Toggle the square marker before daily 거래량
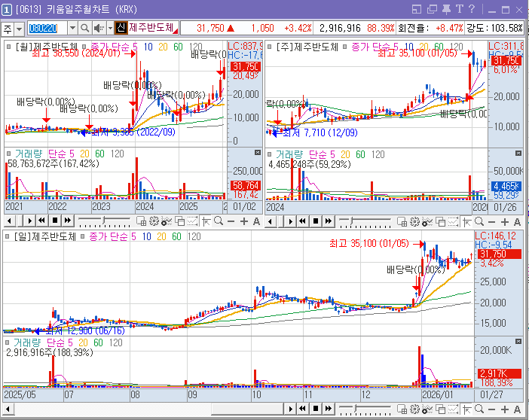 coord(7,342)
